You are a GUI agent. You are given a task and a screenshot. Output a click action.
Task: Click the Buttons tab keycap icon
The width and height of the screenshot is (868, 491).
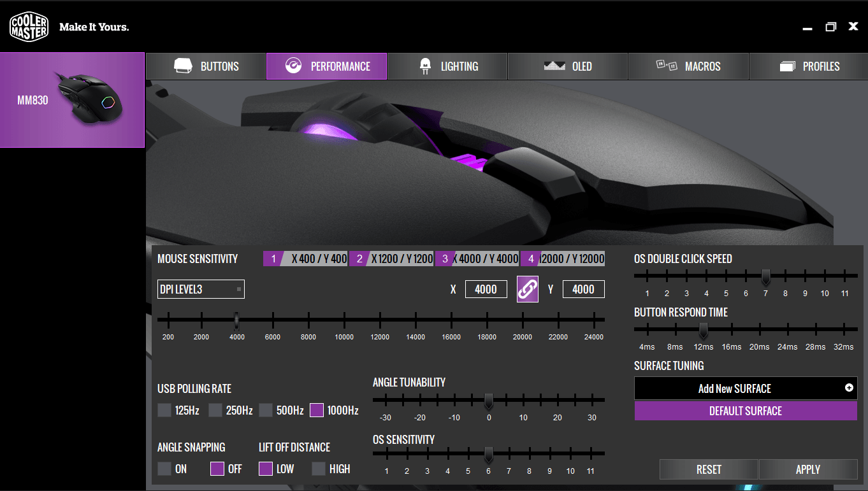pyautogui.click(x=184, y=66)
